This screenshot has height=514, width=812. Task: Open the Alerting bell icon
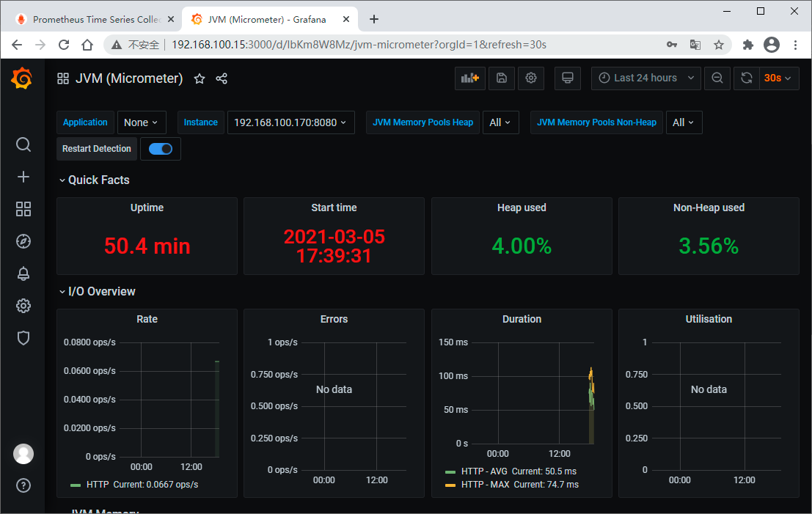pyautogui.click(x=23, y=273)
